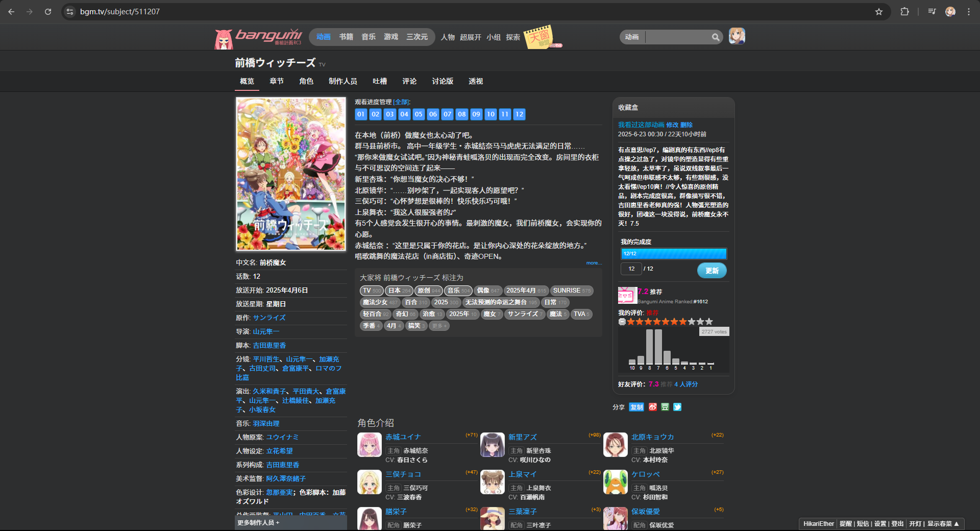
Task: Set rating to the tenth star
Action: pos(709,322)
